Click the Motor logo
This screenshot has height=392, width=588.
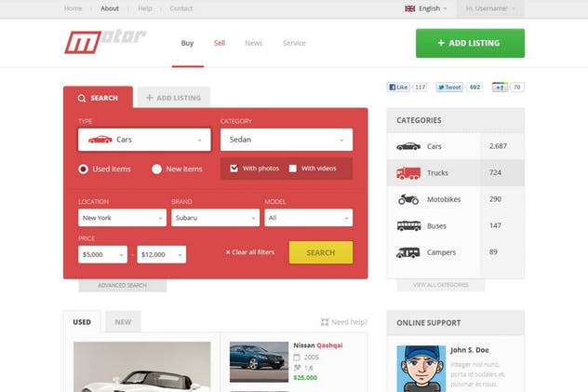pos(105,42)
